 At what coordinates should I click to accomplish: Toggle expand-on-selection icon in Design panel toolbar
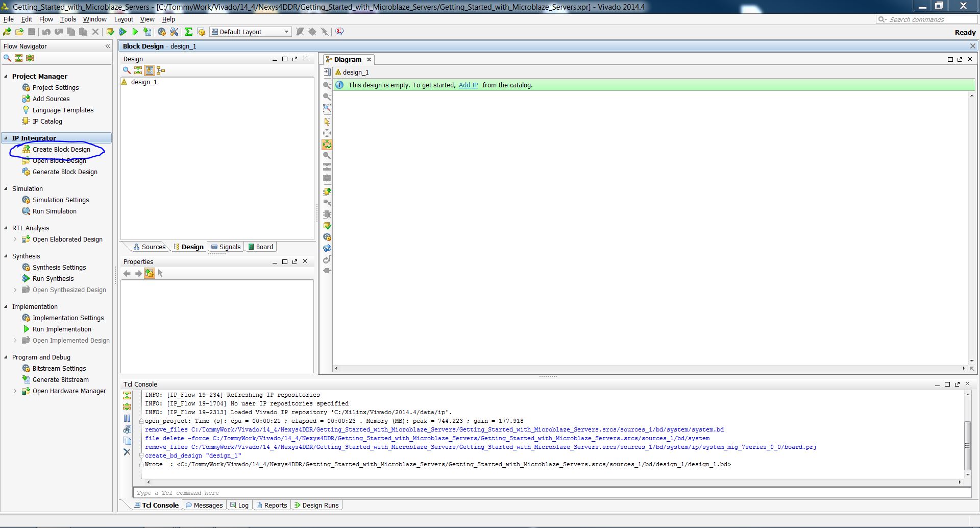pos(149,70)
